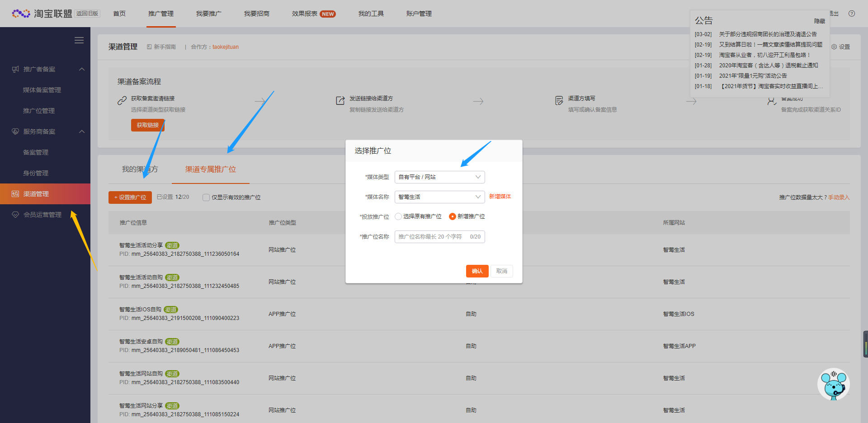The width and height of the screenshot is (868, 423).
Task: Click row text 智莺生活网站自购
Action: point(141,374)
